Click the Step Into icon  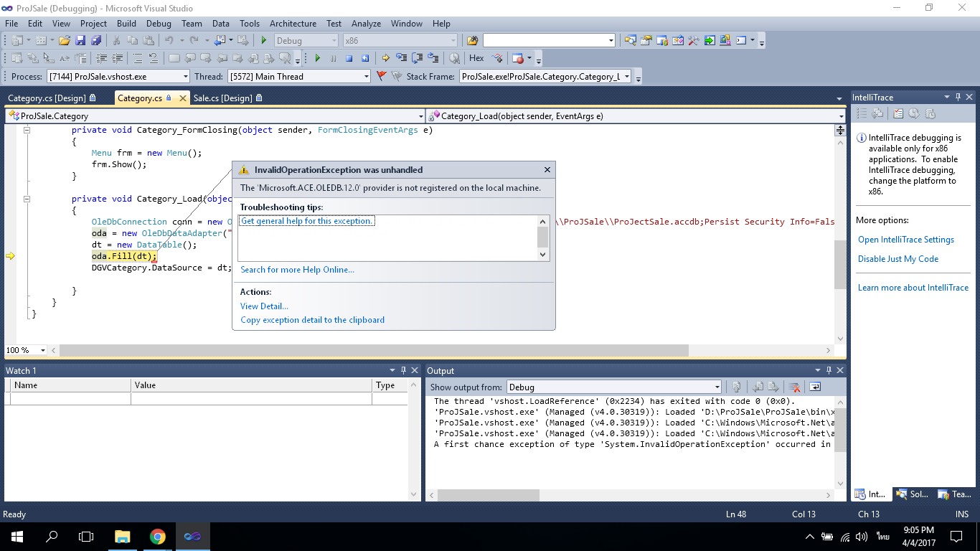(402, 58)
